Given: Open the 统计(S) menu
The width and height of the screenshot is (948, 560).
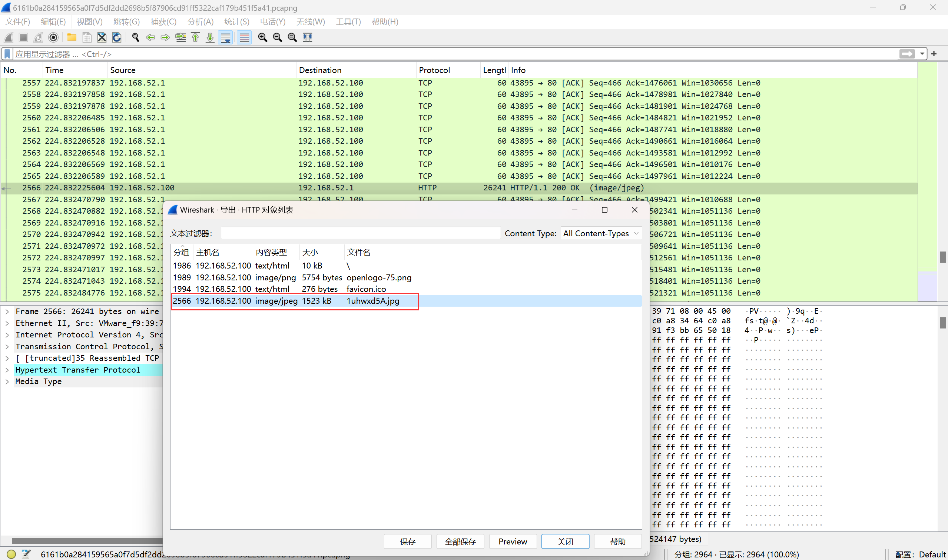Looking at the screenshot, I should pyautogui.click(x=236, y=22).
